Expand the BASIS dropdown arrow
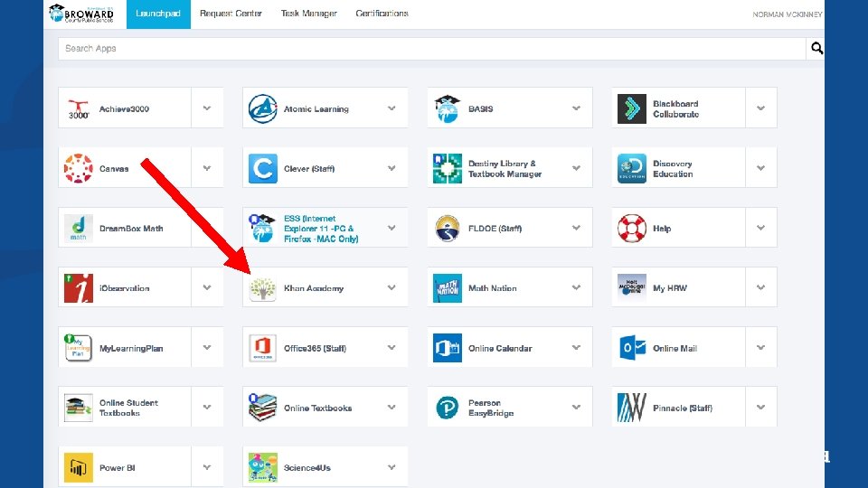The width and height of the screenshot is (868, 488). point(576,108)
